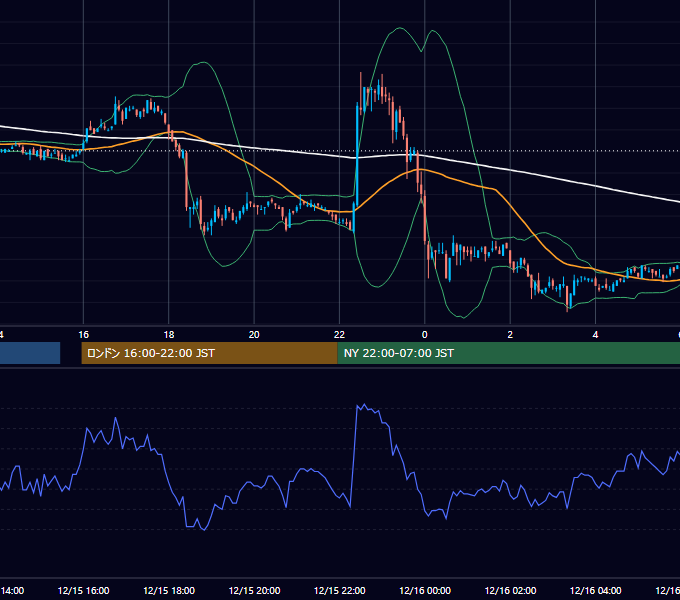Screen dimensions: 680x600
Task: Click the 12/15 20:00 time label
Action: [x=254, y=590]
